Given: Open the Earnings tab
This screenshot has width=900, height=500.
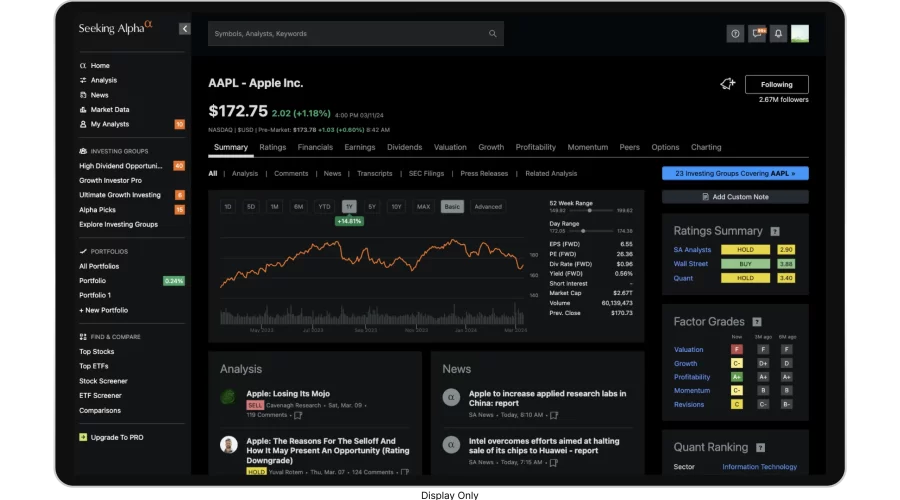Looking at the screenshot, I should [360, 148].
